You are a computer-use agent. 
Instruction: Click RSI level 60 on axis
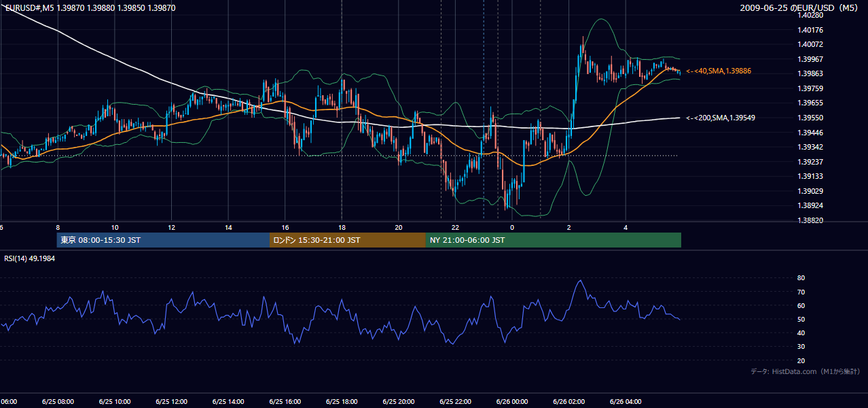point(801,305)
